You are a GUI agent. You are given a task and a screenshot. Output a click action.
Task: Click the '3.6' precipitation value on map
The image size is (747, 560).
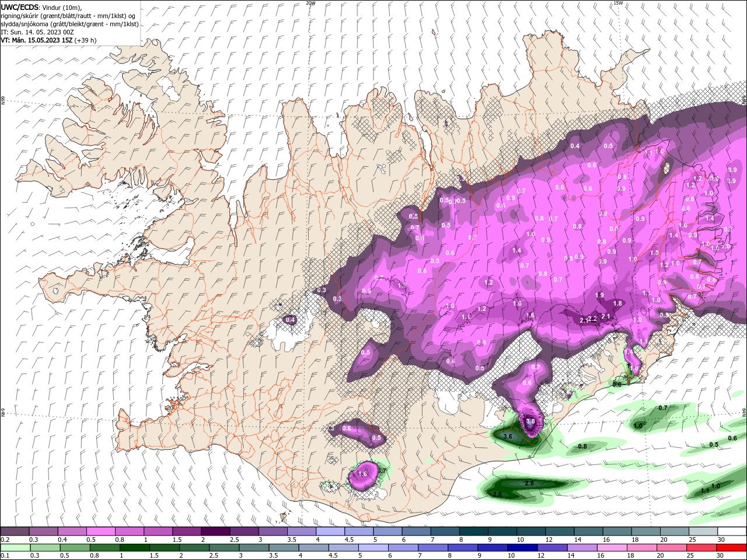pos(508,436)
